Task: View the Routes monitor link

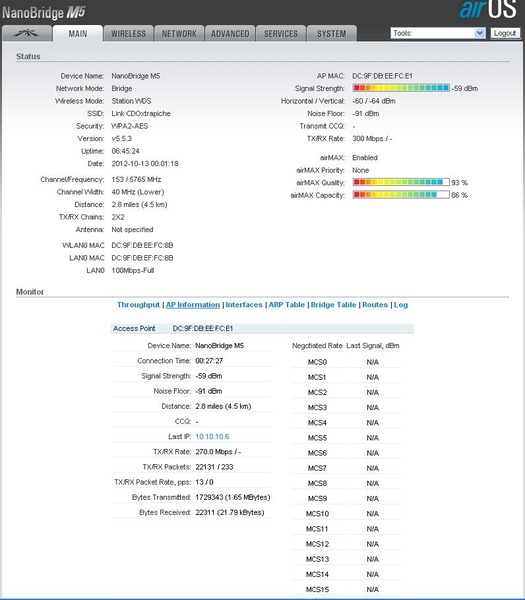Action: tap(375, 305)
